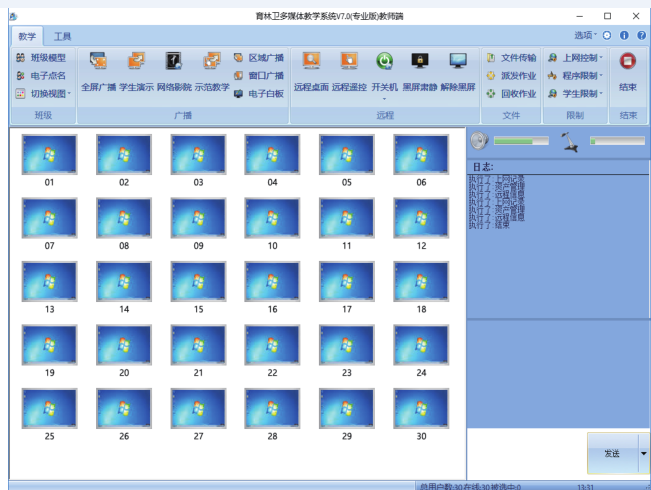
Task: Select student computer 18 thumbnail
Action: [x=421, y=282]
